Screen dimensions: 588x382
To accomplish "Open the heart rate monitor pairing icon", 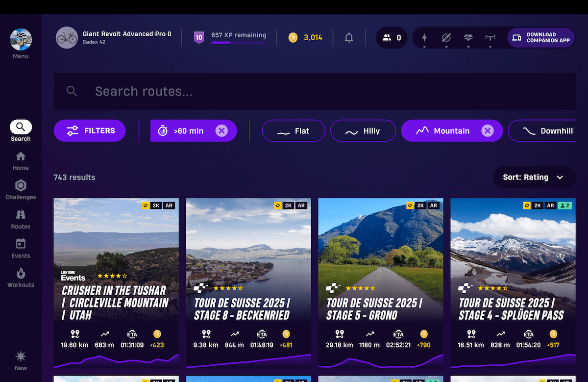I will (468, 38).
